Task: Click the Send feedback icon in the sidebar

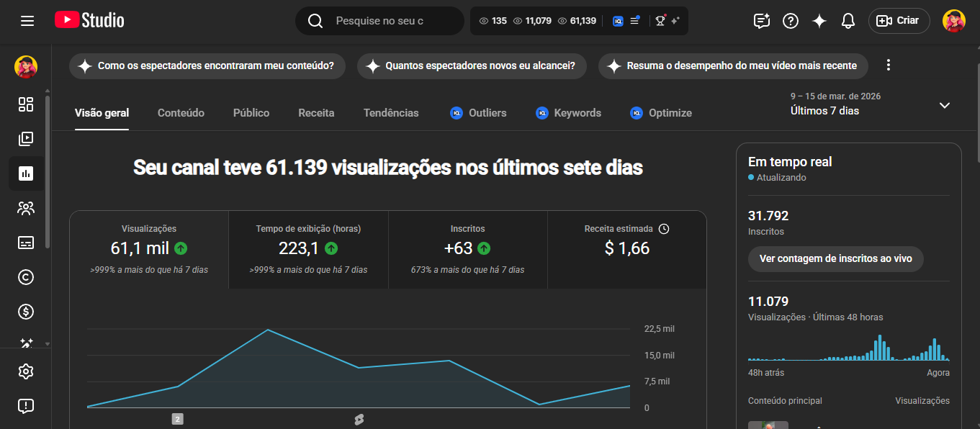Action: pos(26,406)
